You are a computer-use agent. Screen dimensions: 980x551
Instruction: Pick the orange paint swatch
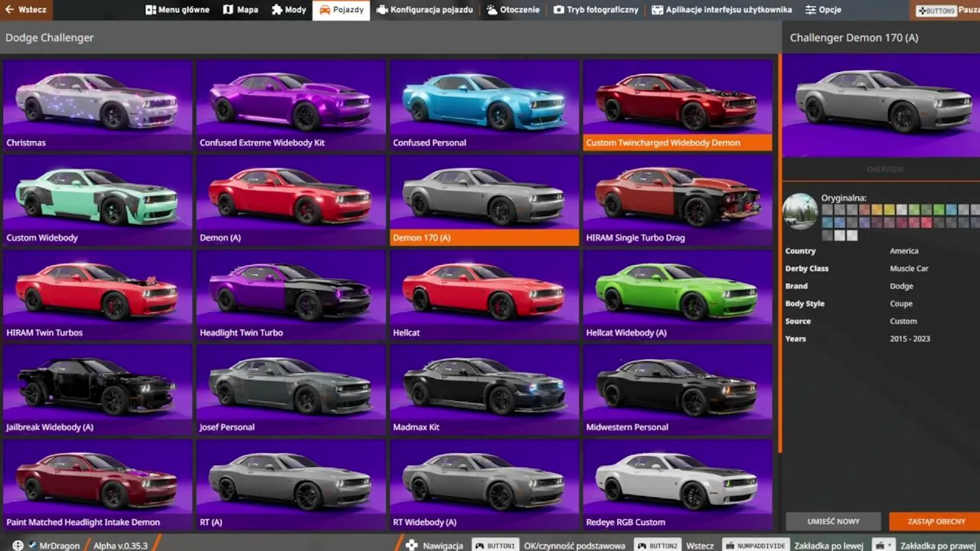pyautogui.click(x=877, y=210)
